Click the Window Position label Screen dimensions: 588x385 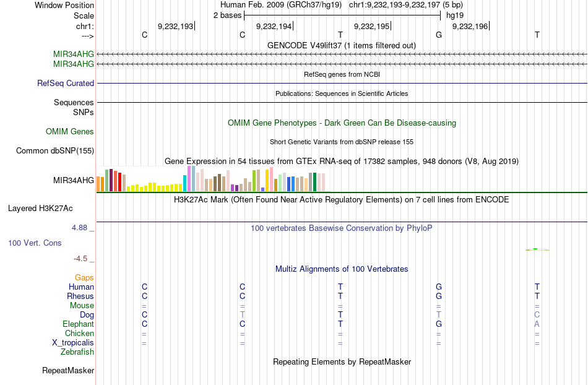64,5
